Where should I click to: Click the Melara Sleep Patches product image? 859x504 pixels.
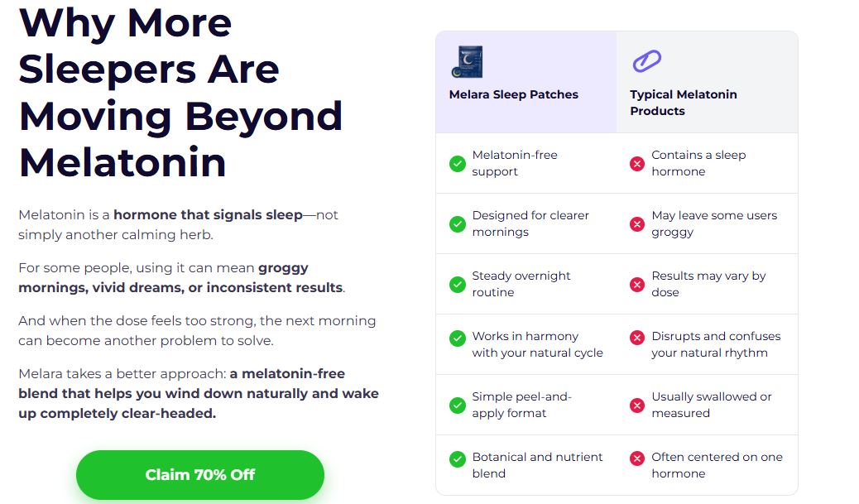(467, 62)
